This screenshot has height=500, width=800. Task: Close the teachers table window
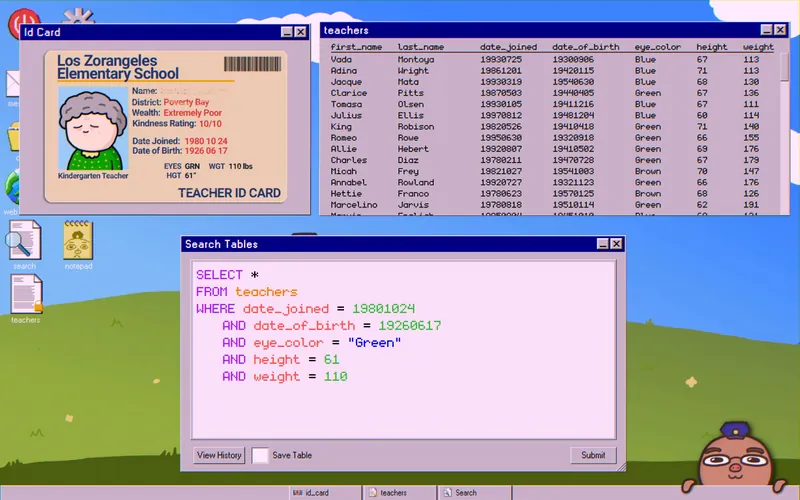(x=780, y=30)
